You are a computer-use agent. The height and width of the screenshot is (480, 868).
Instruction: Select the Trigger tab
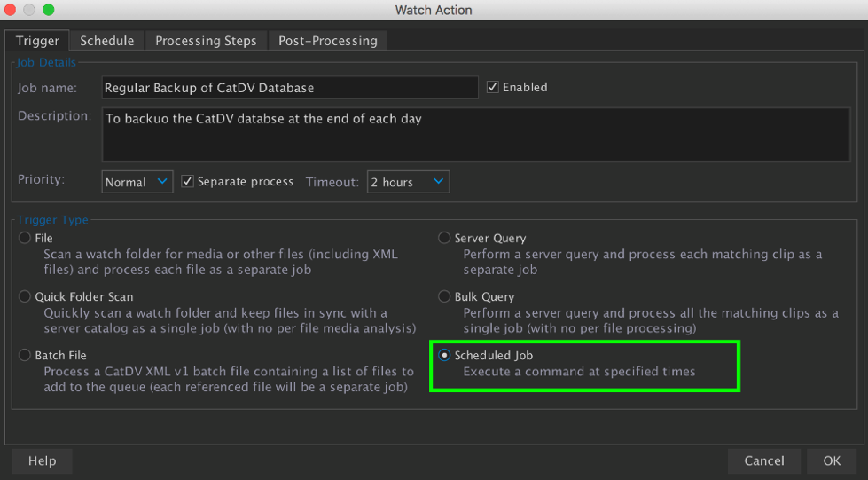(37, 41)
